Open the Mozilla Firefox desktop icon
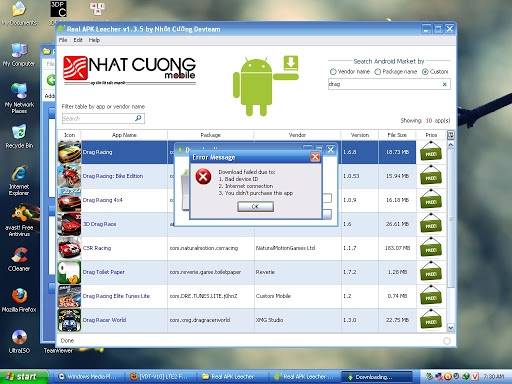The width and height of the screenshot is (512, 384). [x=19, y=299]
